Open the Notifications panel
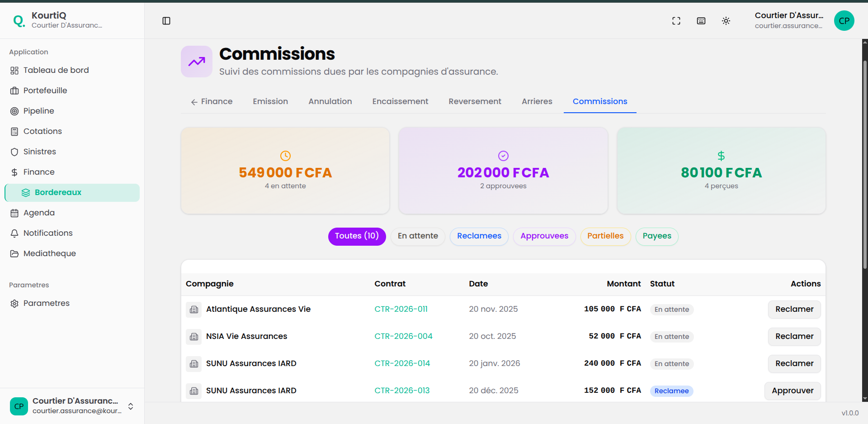The image size is (868, 424). (48, 233)
